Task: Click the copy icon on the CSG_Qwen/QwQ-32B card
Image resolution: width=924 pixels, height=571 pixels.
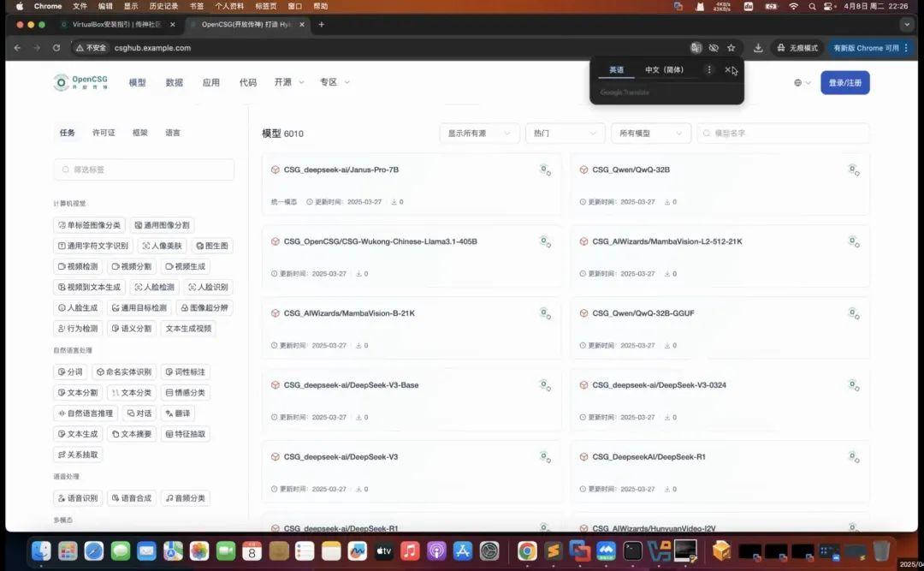Action: 854,170
